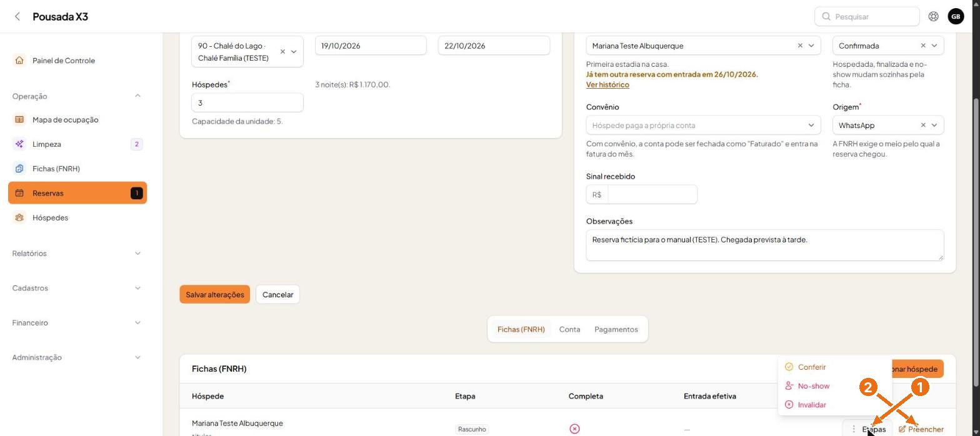Click the Painel de Controle house icon
Screen dimensions: 980x436
19,61
